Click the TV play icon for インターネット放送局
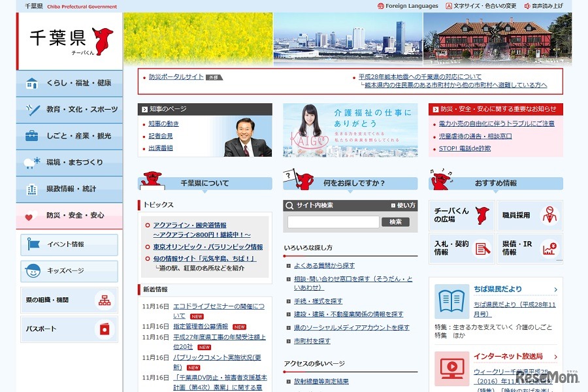Screen dimensions: 588x392 click(451, 367)
